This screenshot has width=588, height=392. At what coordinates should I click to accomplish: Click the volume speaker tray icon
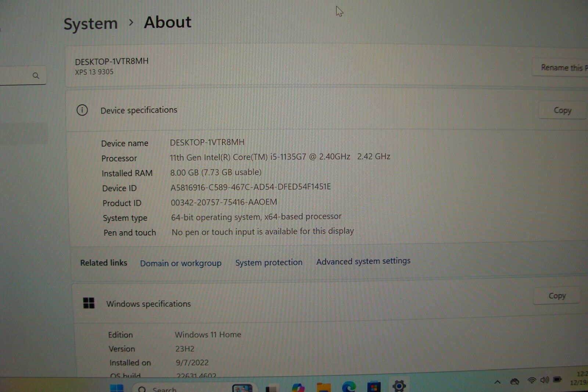pos(544,380)
